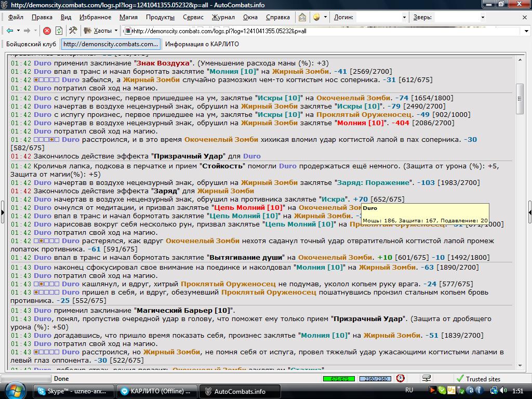Click the green HP bar 675/675

coord(339,379)
